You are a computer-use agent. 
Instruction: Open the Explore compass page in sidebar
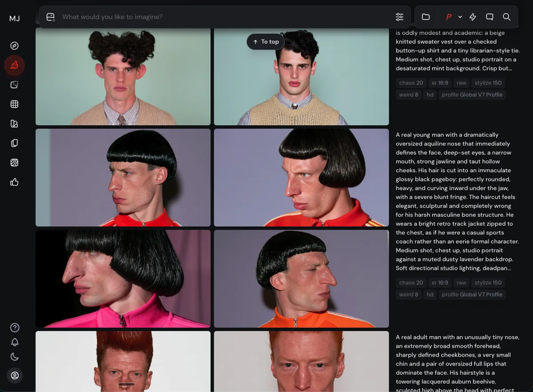click(x=14, y=46)
